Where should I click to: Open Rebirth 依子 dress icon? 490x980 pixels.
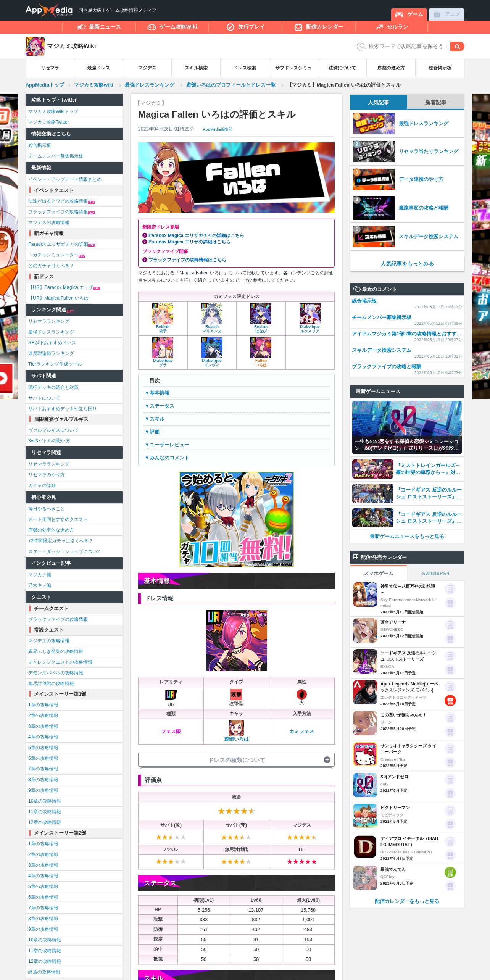tap(163, 314)
